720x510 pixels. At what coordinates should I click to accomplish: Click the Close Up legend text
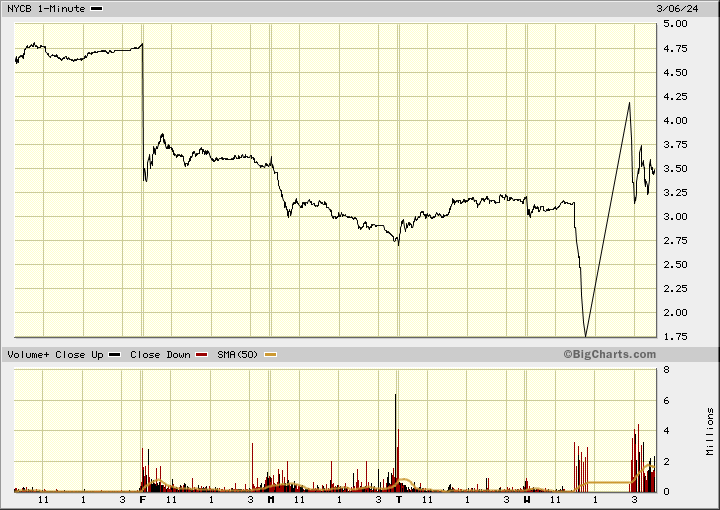pyautogui.click(x=79, y=355)
